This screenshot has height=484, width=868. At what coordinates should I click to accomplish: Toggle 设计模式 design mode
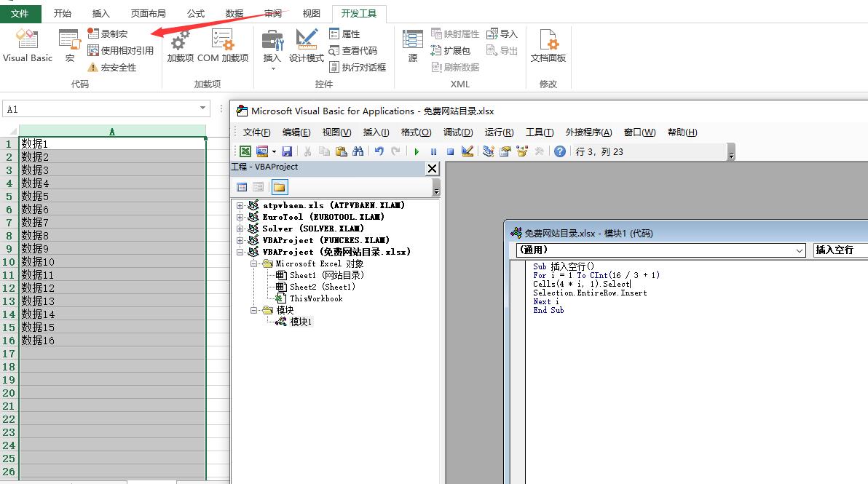click(x=306, y=46)
